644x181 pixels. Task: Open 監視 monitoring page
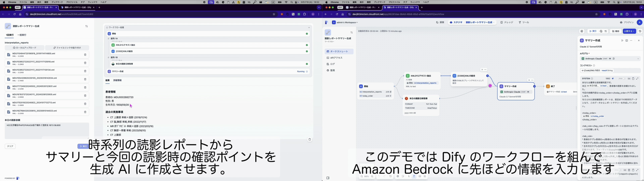coord(339,71)
